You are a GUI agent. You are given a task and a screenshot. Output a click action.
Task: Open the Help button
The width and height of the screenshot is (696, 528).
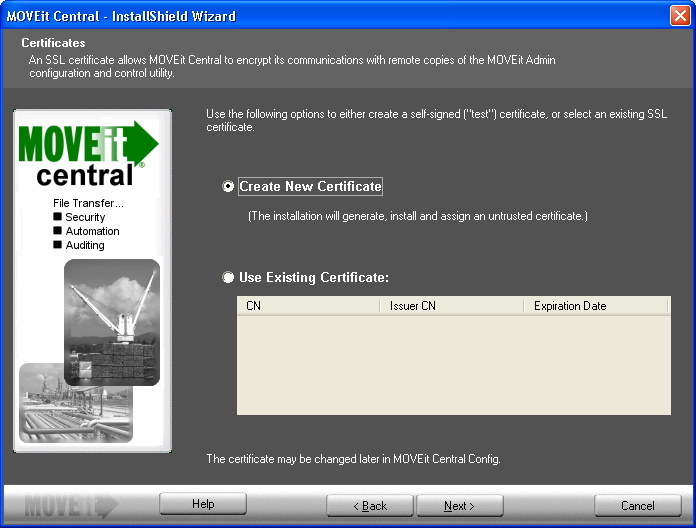point(203,504)
